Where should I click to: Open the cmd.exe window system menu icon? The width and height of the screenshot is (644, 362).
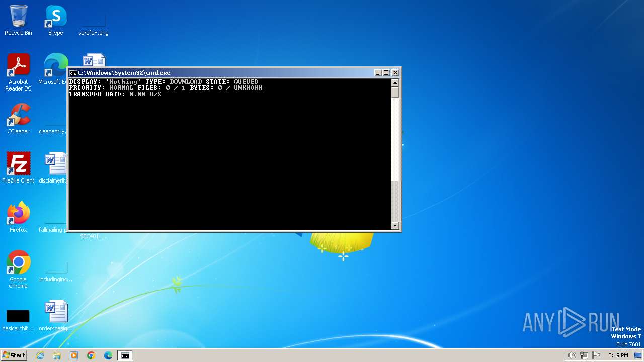click(73, 73)
